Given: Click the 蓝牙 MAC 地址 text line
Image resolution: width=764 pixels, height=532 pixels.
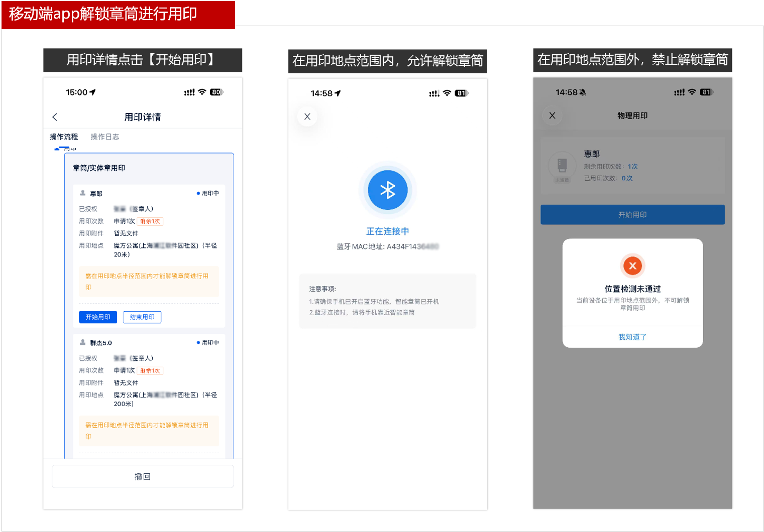Looking at the screenshot, I should [x=387, y=246].
